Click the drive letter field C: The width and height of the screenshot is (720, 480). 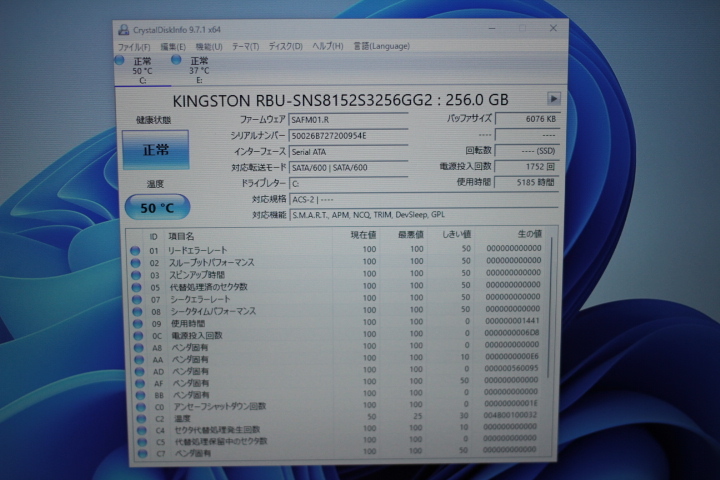[x=348, y=183]
